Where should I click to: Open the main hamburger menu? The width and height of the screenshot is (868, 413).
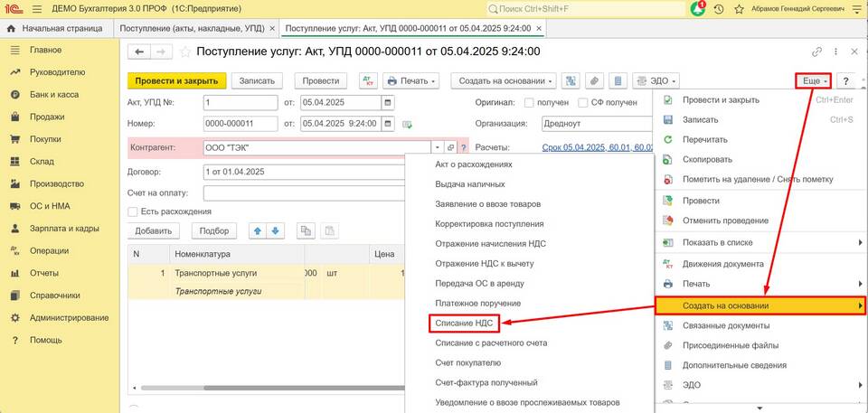(37, 9)
